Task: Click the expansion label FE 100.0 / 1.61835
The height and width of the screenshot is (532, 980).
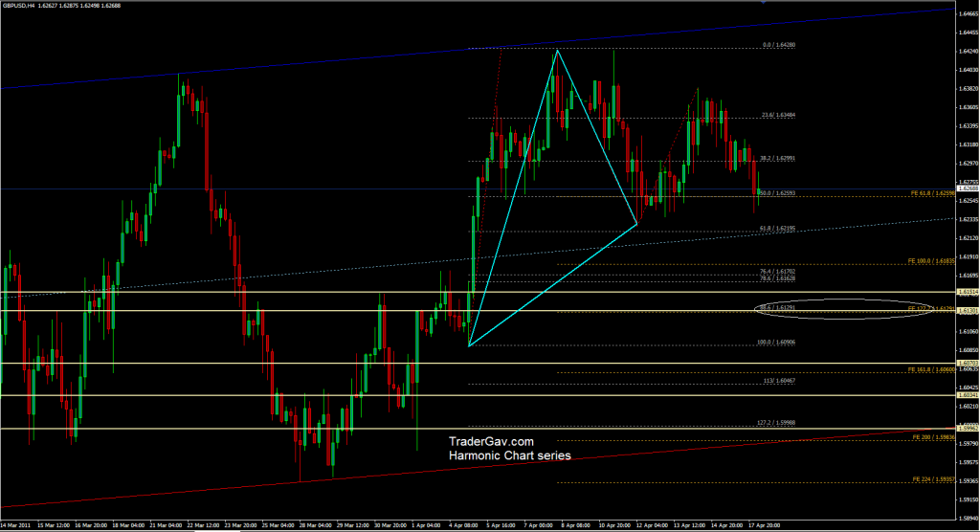Action: (x=932, y=260)
